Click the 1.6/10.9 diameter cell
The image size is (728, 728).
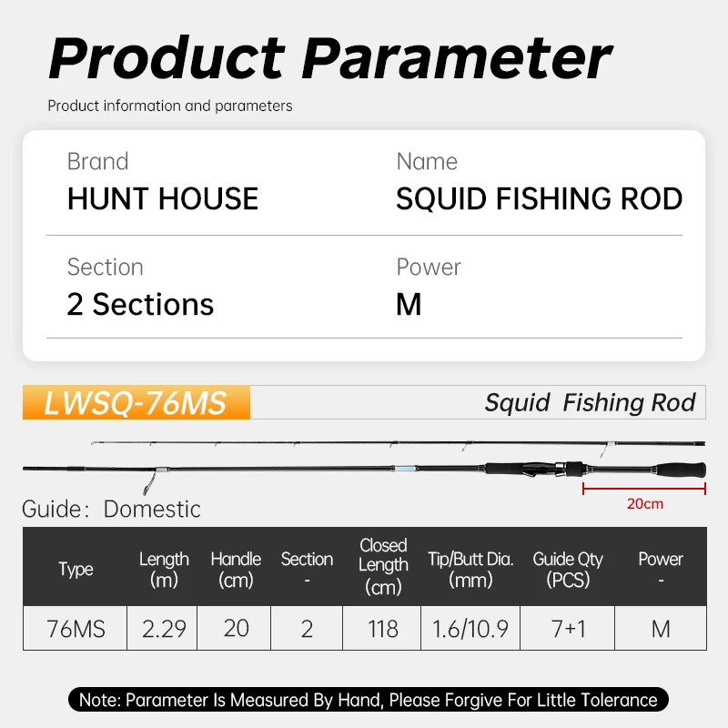tap(470, 629)
